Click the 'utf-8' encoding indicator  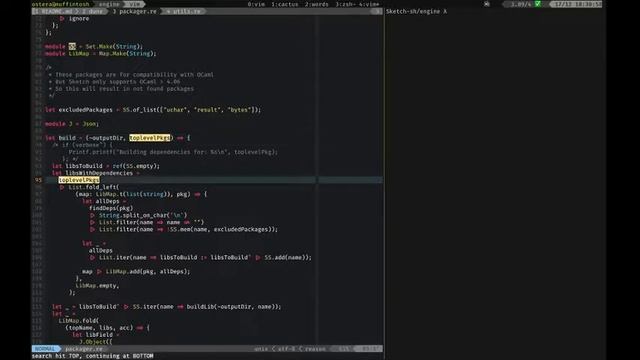tap(286, 349)
